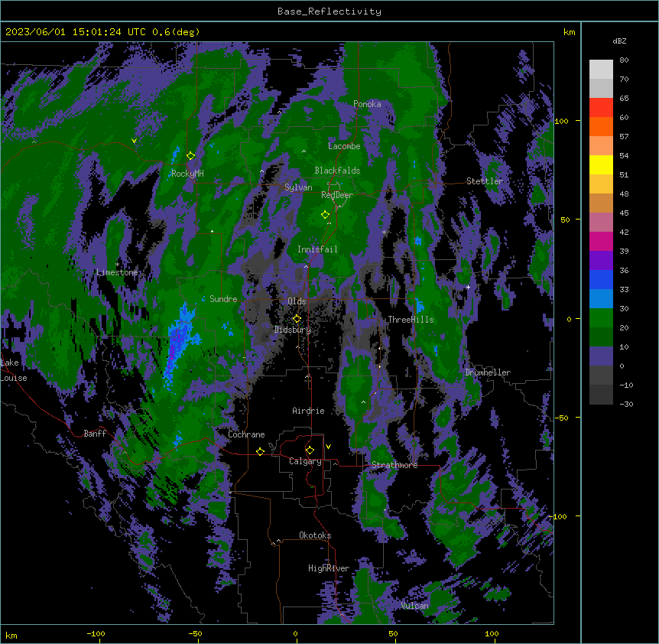Click the Cochrane city label

(x=246, y=434)
